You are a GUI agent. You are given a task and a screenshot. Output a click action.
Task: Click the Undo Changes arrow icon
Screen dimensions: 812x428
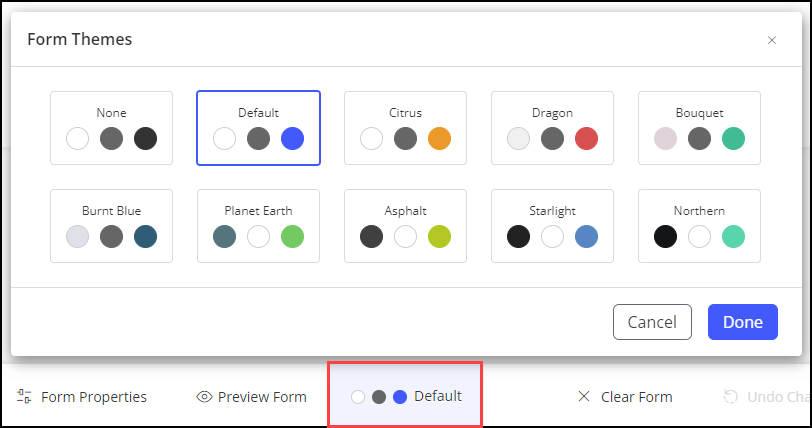[730, 397]
